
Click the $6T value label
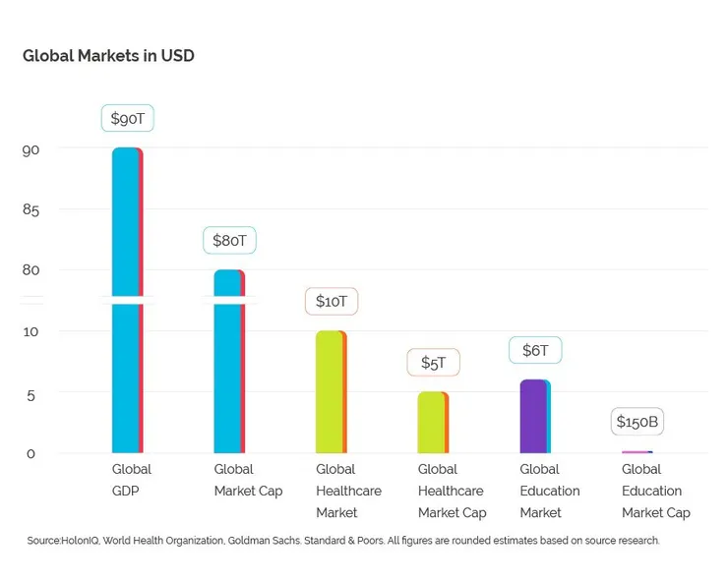pos(535,350)
